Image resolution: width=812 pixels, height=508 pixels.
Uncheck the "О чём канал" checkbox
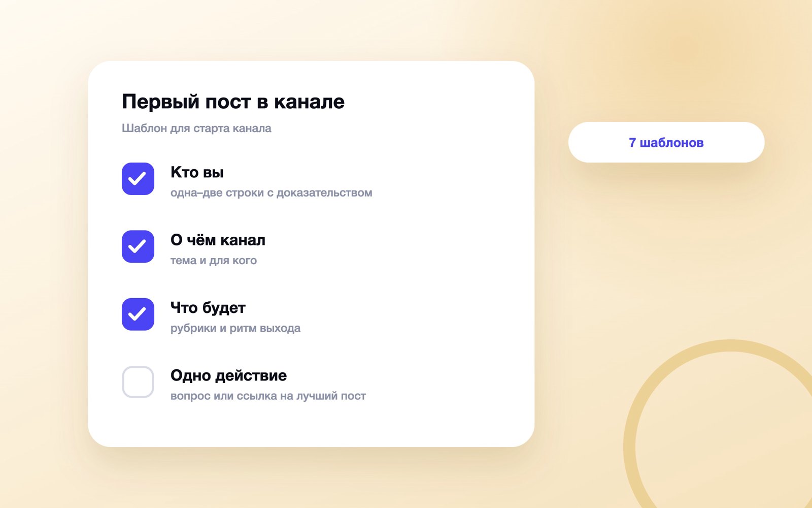[138, 246]
